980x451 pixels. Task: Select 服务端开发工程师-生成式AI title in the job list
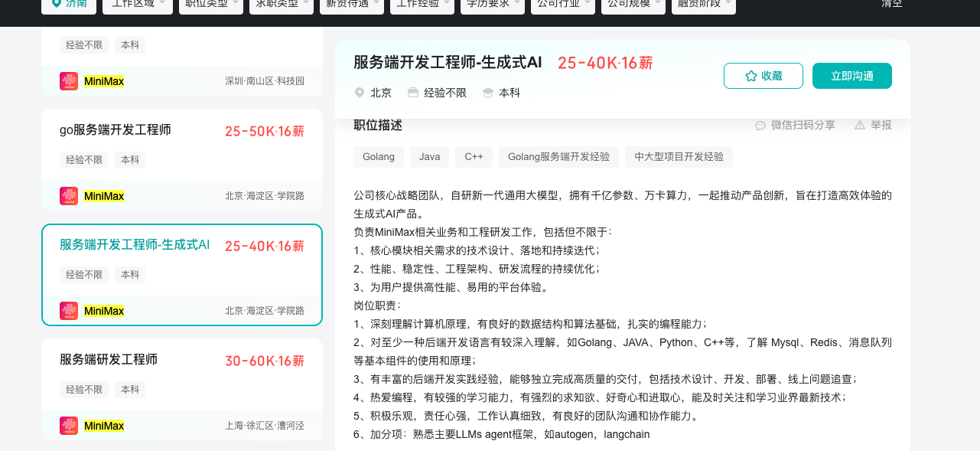135,245
